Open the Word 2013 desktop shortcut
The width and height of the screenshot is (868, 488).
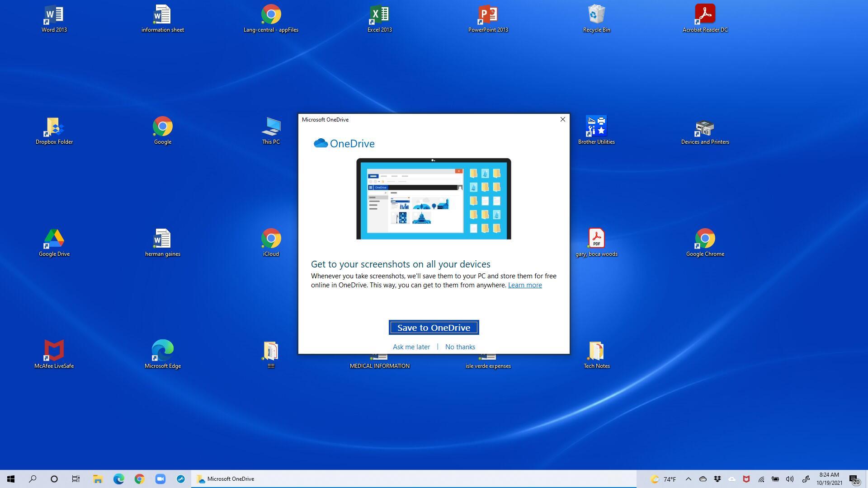tap(54, 19)
